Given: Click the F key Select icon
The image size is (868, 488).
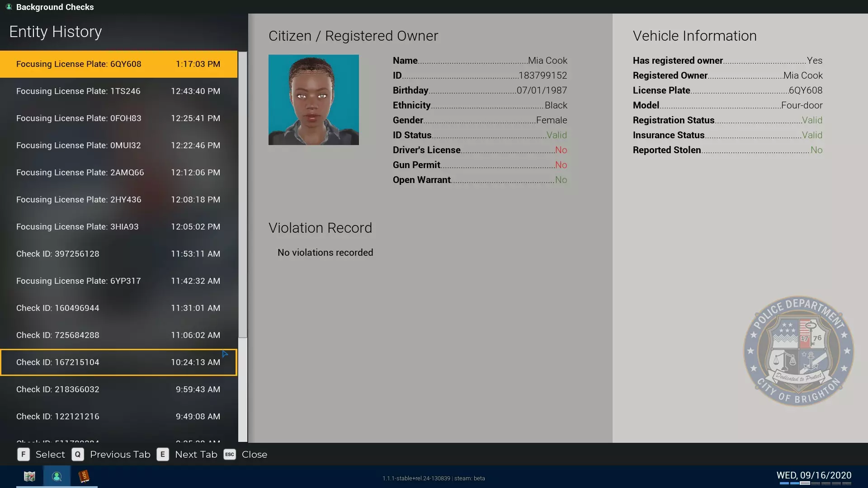Looking at the screenshot, I should [x=24, y=455].
